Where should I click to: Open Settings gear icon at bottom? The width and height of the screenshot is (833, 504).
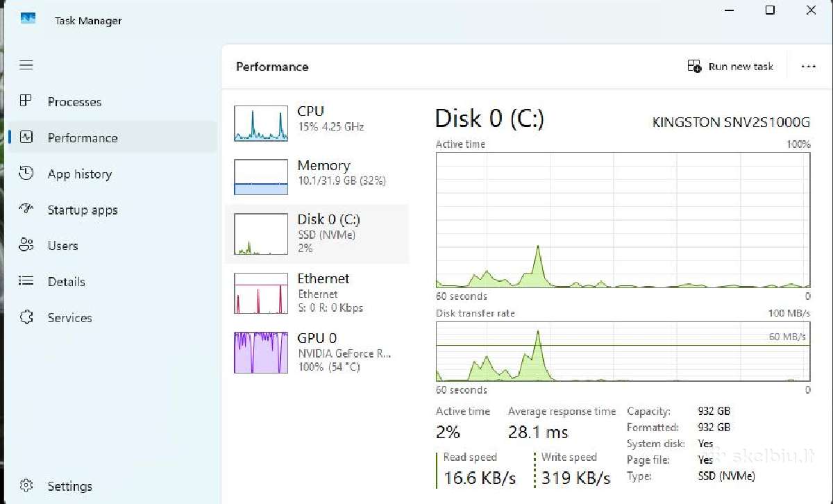(x=26, y=486)
